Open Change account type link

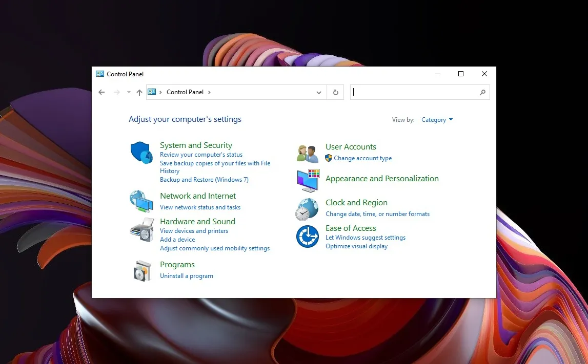(362, 158)
